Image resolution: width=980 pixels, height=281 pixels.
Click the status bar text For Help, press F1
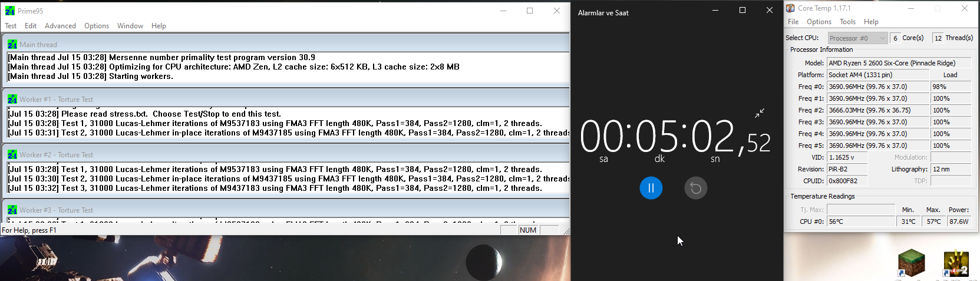click(29, 230)
